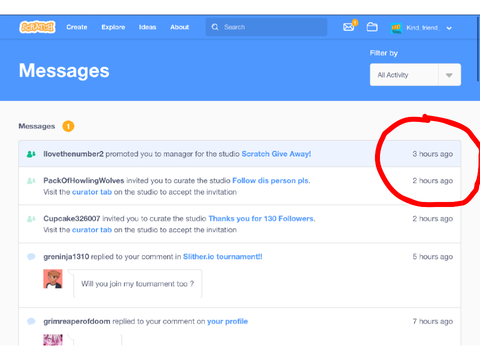Open the Scratch Give Away! studio link

click(276, 154)
